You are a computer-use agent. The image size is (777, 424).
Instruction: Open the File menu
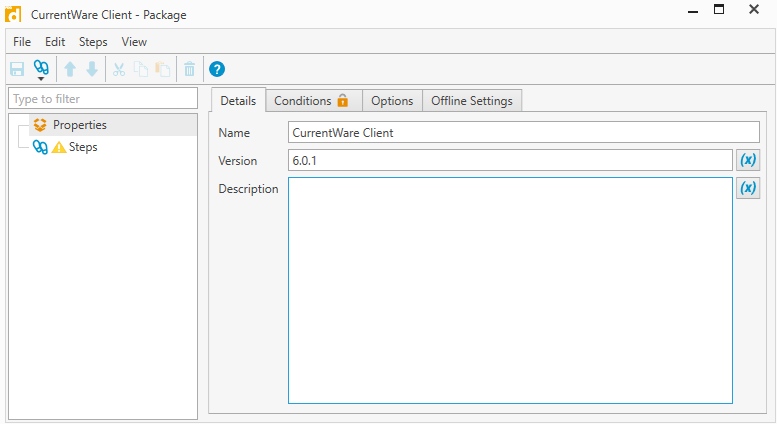coord(22,42)
